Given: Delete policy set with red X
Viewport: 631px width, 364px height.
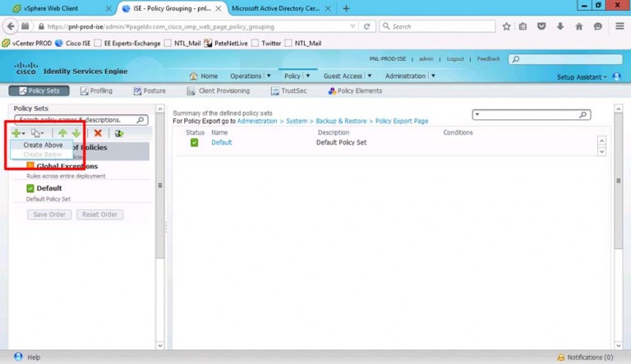Looking at the screenshot, I should (98, 133).
